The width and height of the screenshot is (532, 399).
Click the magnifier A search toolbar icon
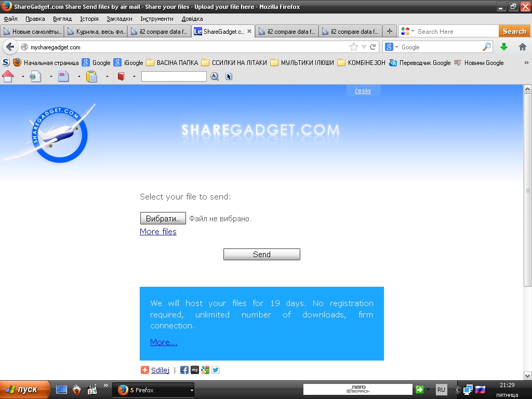(x=215, y=76)
